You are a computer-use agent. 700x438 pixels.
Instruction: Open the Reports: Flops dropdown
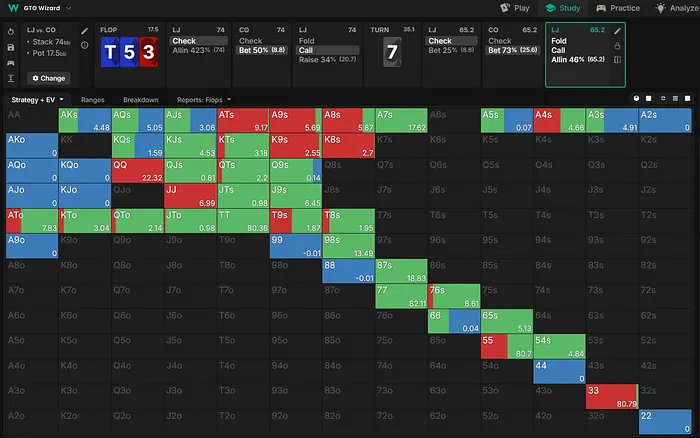pos(204,100)
